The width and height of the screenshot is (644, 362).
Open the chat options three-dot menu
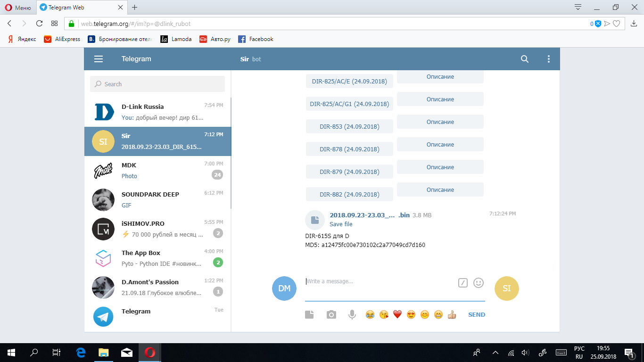pos(548,59)
